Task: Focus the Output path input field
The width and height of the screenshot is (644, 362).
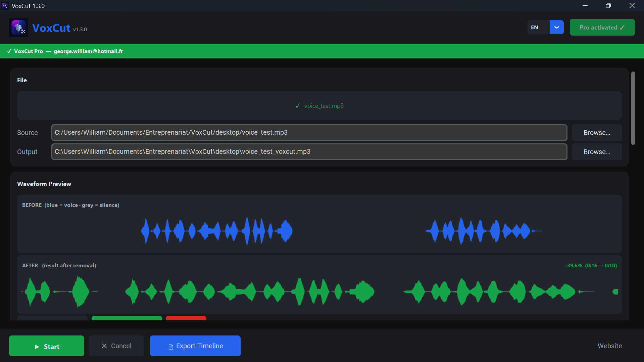Action: (x=309, y=152)
